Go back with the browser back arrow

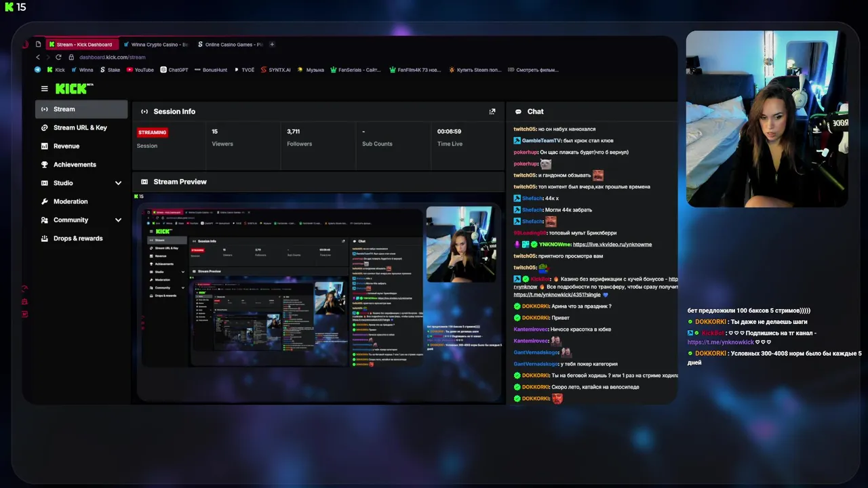click(38, 57)
